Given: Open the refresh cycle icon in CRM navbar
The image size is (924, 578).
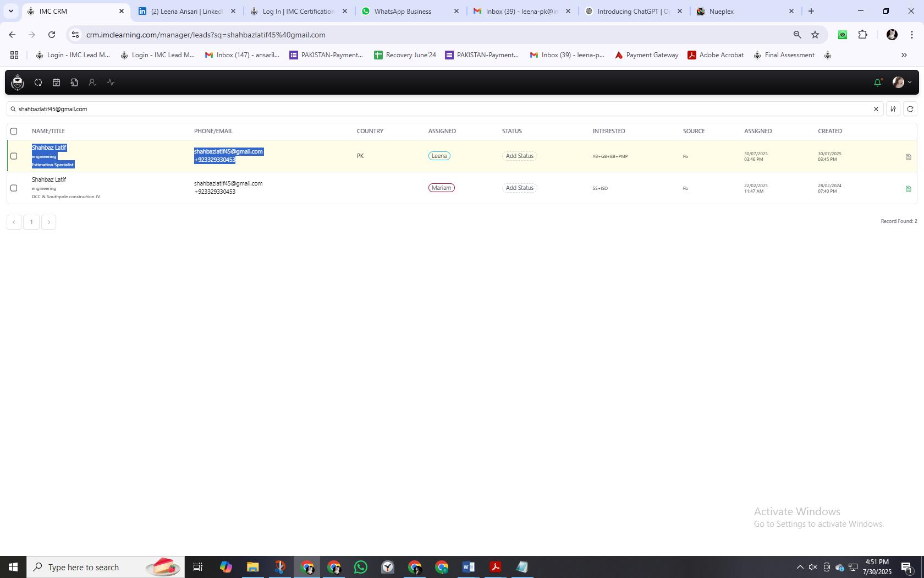Looking at the screenshot, I should coord(38,82).
